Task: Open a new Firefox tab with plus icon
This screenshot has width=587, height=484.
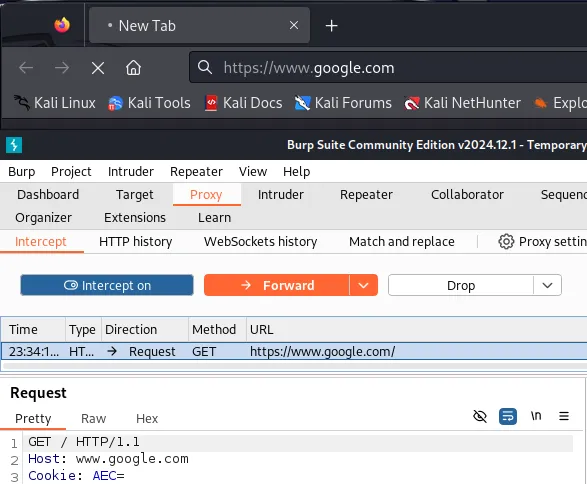Action: point(331,26)
